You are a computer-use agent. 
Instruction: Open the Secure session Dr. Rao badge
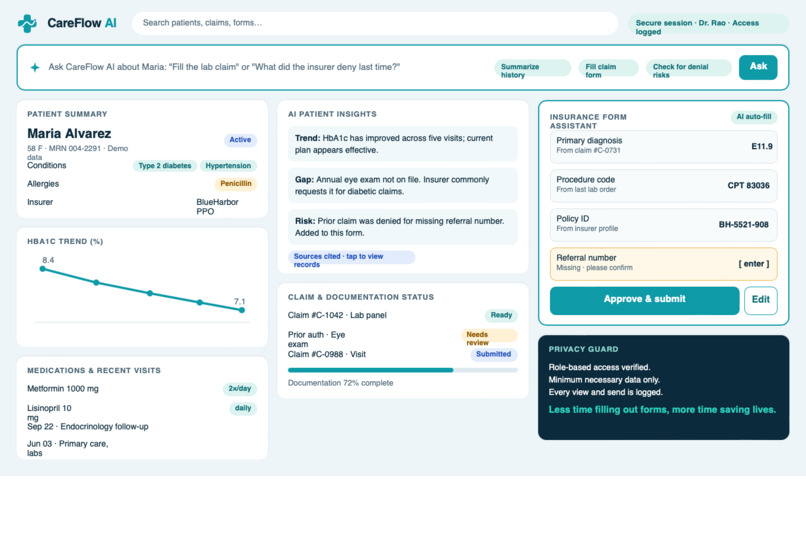tap(708, 25)
